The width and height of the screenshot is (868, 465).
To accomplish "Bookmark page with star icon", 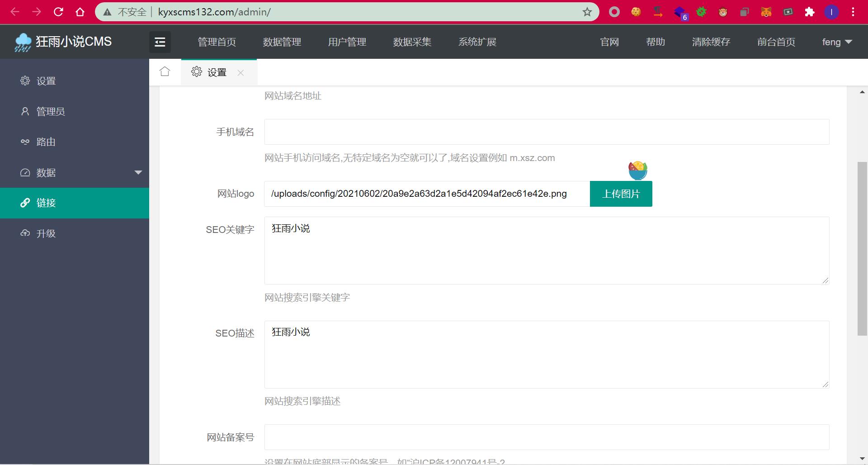I will click(x=587, y=12).
